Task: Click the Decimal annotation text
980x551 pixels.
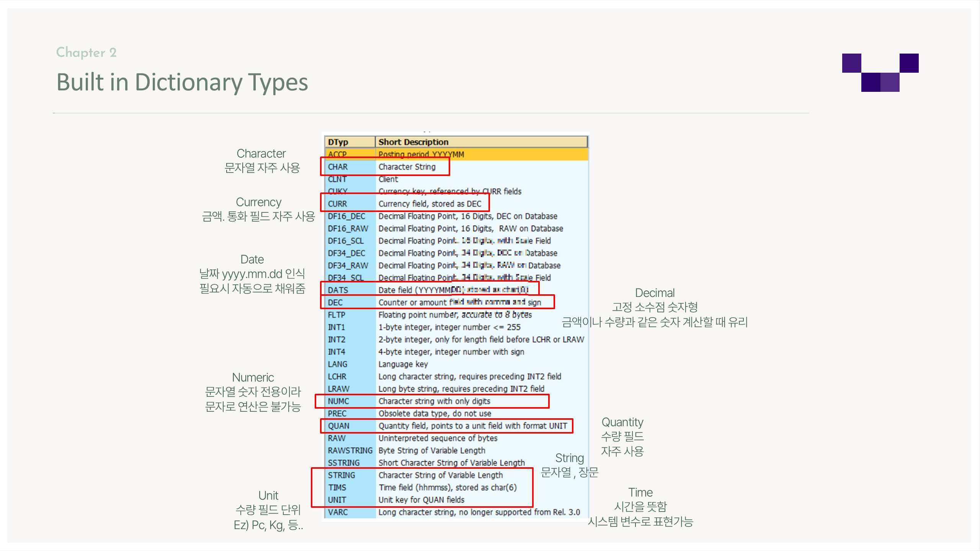Action: [x=655, y=293]
